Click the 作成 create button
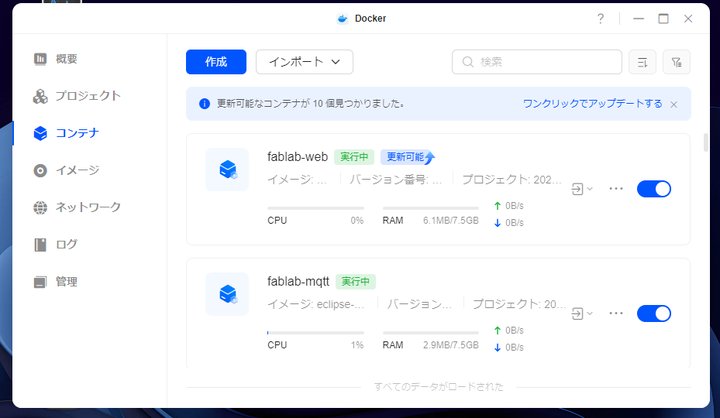Screen dimensions: 720x418 coord(216,62)
